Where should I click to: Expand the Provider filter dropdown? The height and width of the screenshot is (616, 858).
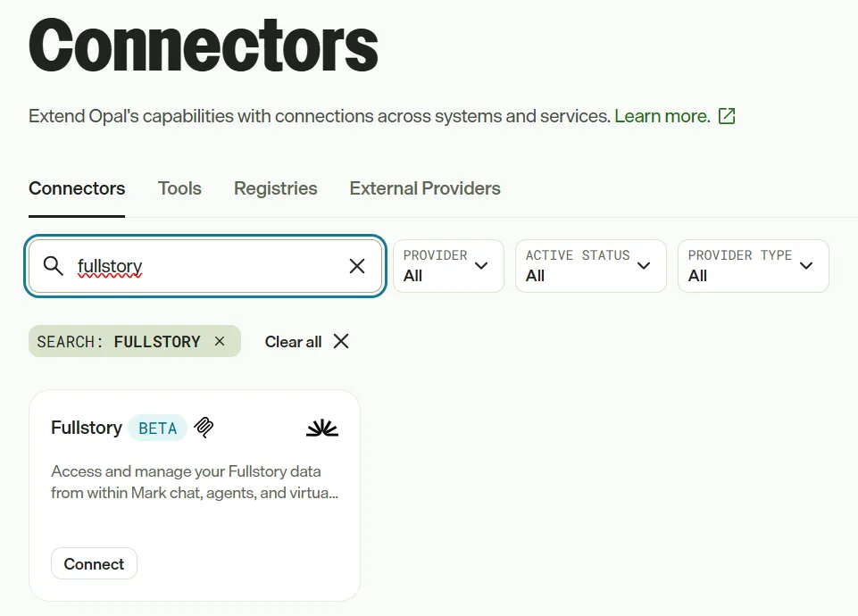[448, 266]
